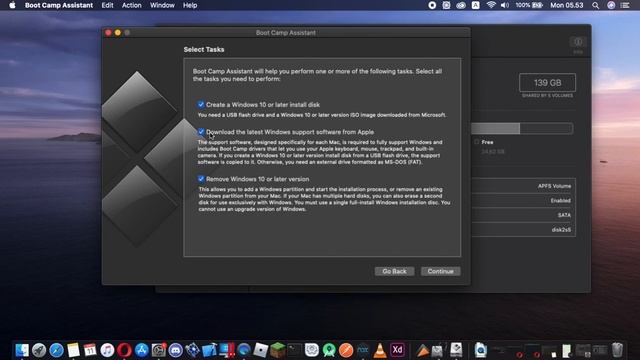
Task: Click the Screen Recording stop icon in menu bar
Action: pos(432,5)
